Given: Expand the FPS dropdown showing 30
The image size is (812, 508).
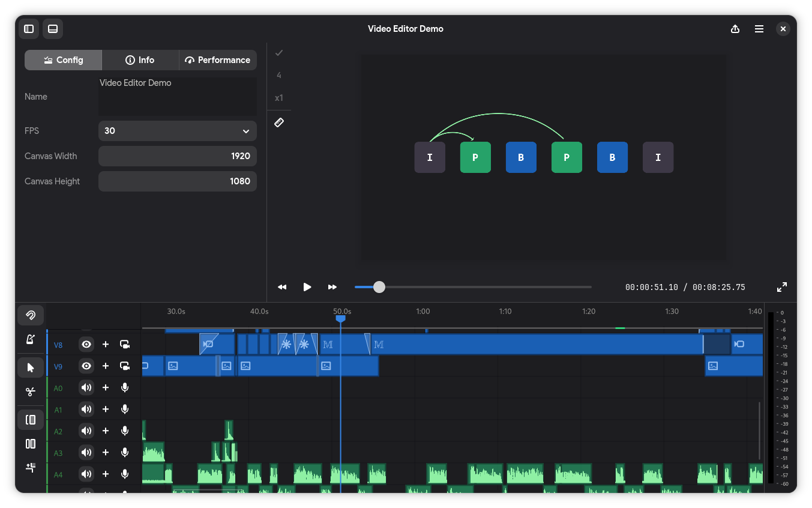Looking at the screenshot, I should (x=178, y=131).
